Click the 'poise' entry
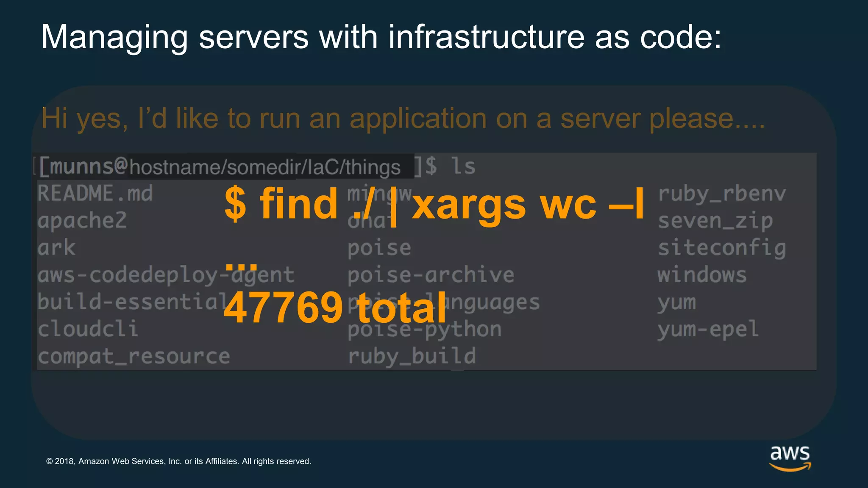Screen dimensions: 868x488 [x=379, y=248]
